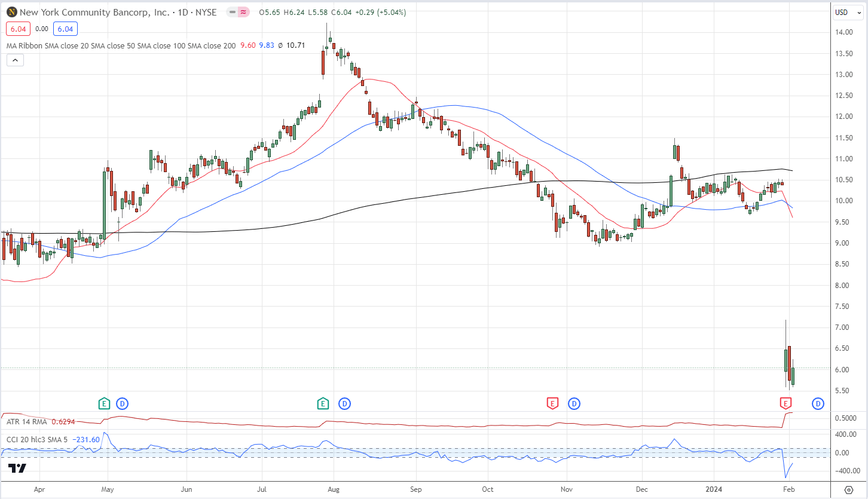Click the pink approximate-equal icon in the header pill
868x499 pixels.
[244, 13]
